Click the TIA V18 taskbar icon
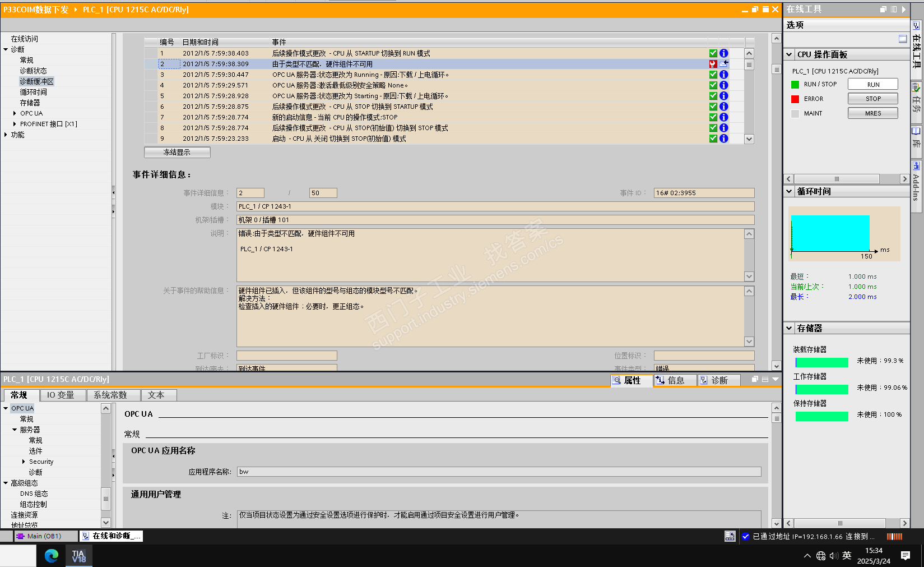 (x=79, y=556)
